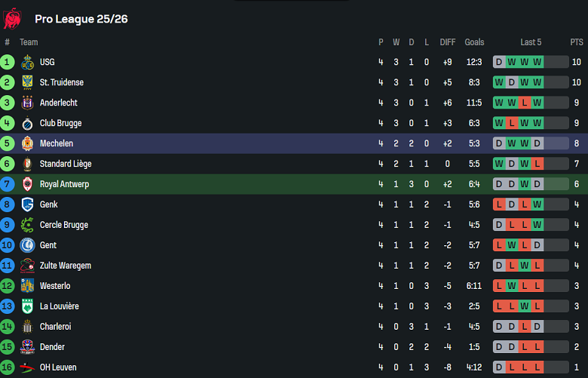Image resolution: width=588 pixels, height=378 pixels.
Task: Sort table by DIFF column header
Action: pyautogui.click(x=448, y=42)
